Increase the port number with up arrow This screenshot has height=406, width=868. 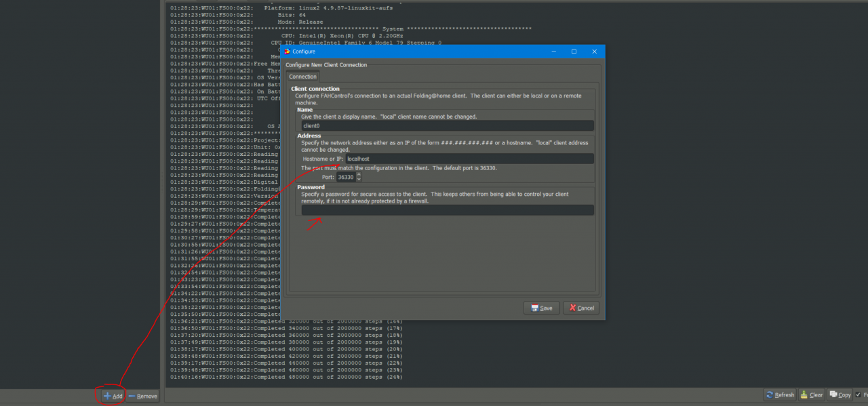click(359, 174)
